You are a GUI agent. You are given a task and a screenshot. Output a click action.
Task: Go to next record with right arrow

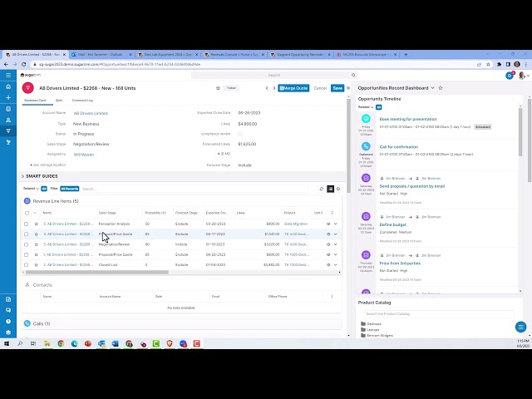[x=274, y=88]
